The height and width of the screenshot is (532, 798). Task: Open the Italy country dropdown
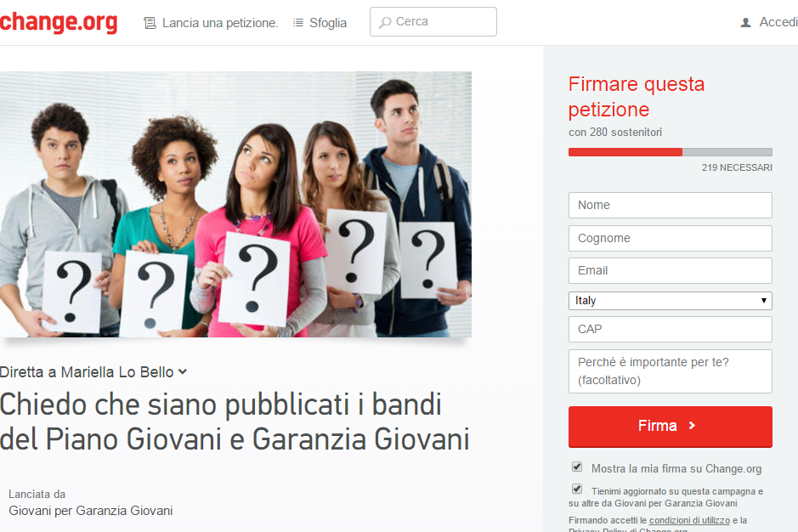(671, 300)
